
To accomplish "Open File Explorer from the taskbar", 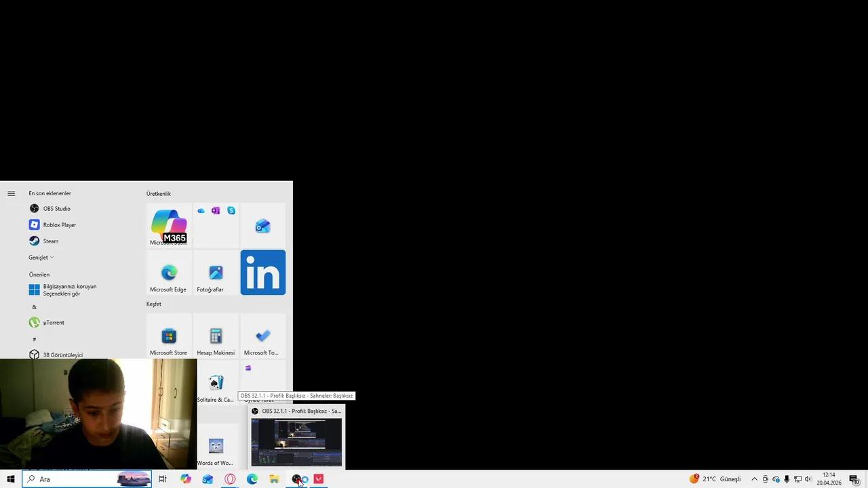I will coord(274,479).
